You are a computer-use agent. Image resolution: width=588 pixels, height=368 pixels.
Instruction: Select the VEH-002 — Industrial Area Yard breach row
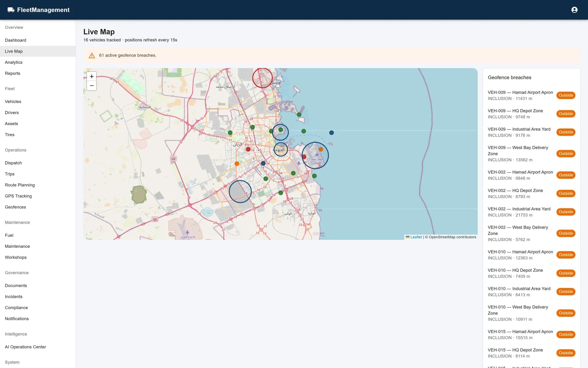coord(531,212)
